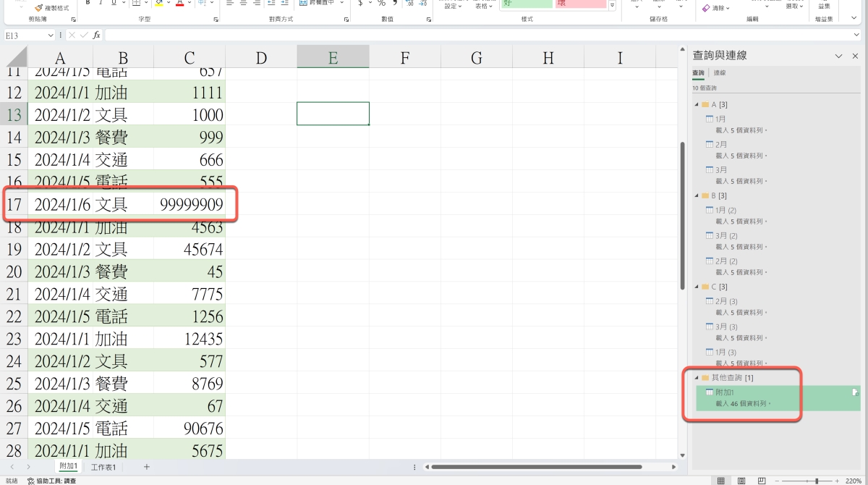
Task: Click cell containing 99999909
Action: pos(190,204)
